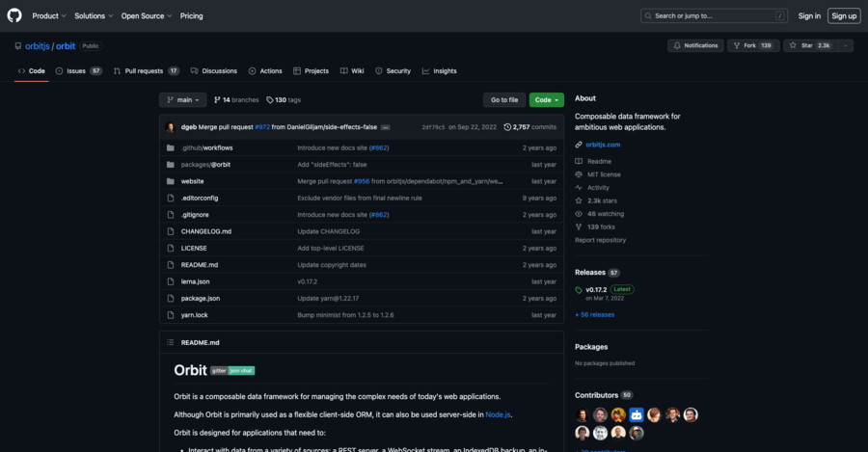The image size is (868, 452).
Task: View the 2,757 commits history
Action: (529, 127)
